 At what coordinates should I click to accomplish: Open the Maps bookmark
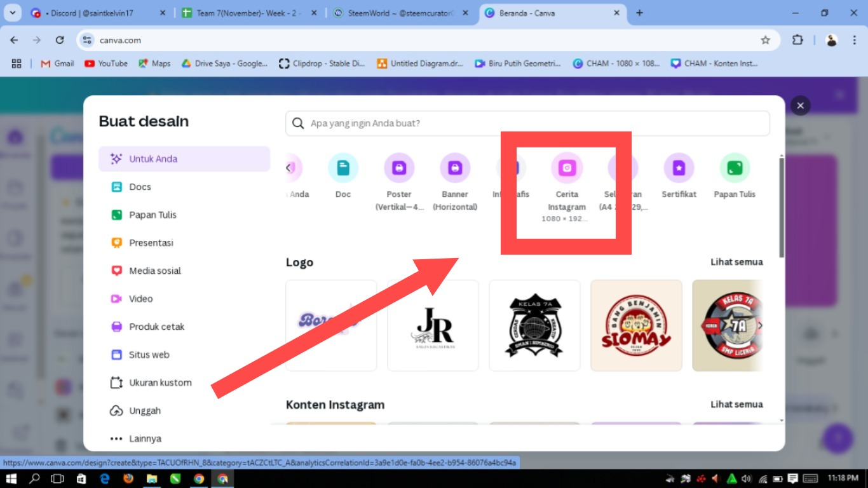coord(154,64)
